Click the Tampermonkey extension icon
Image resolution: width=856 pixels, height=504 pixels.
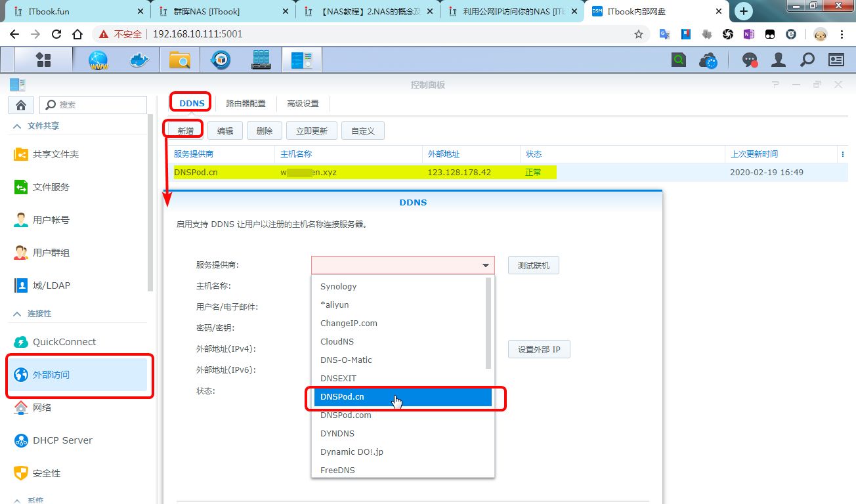pyautogui.click(x=770, y=34)
